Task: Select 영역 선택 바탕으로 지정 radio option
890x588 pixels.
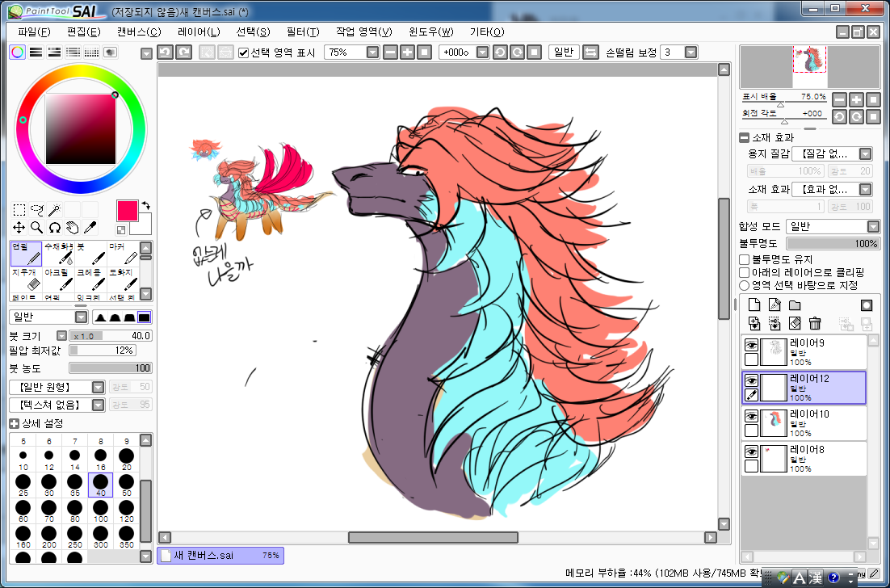Action: [744, 285]
